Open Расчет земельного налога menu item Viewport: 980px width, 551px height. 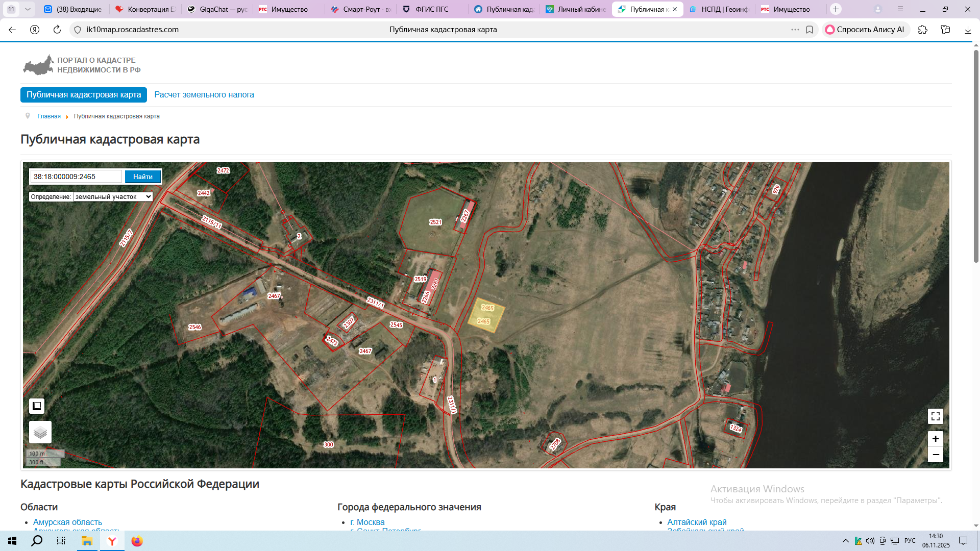click(x=204, y=95)
